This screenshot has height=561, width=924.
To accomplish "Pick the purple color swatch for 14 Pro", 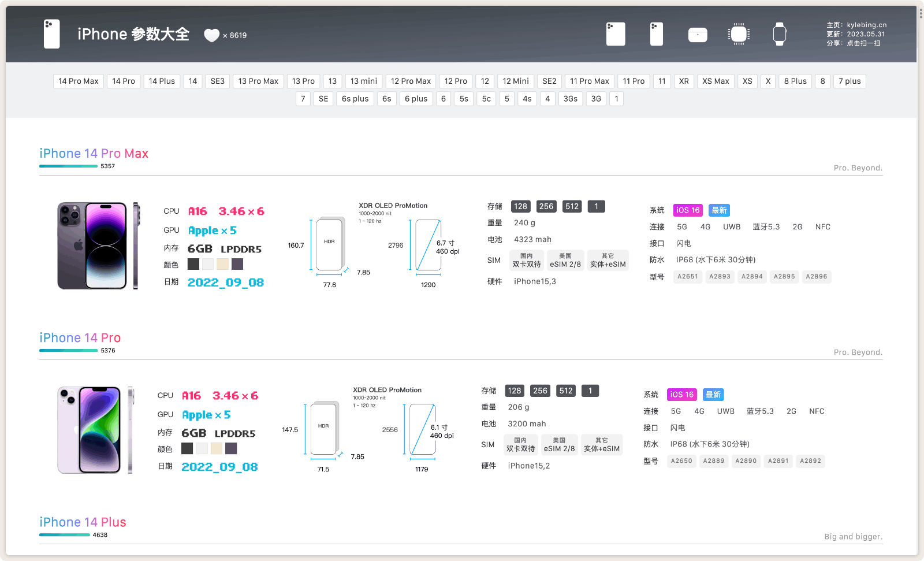I will (231, 448).
